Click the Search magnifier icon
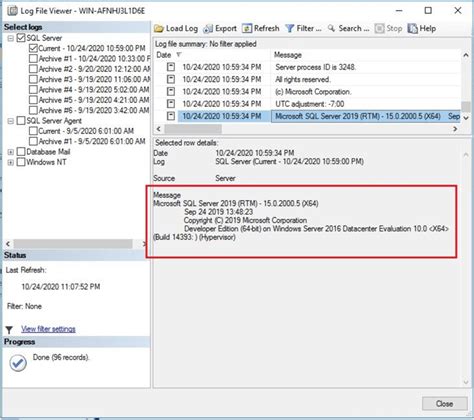Image resolution: width=474 pixels, height=420 pixels. coord(331,28)
